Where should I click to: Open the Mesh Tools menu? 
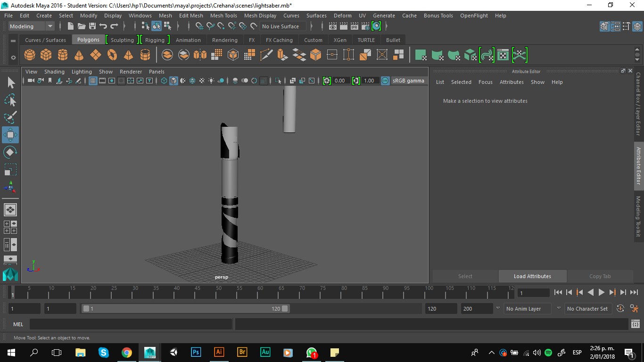coord(223,16)
